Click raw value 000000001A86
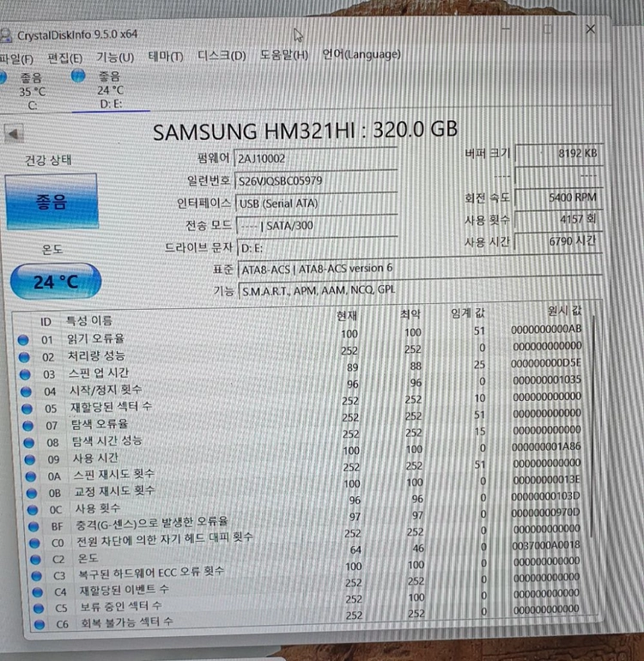The width and height of the screenshot is (644, 661). tap(546, 446)
